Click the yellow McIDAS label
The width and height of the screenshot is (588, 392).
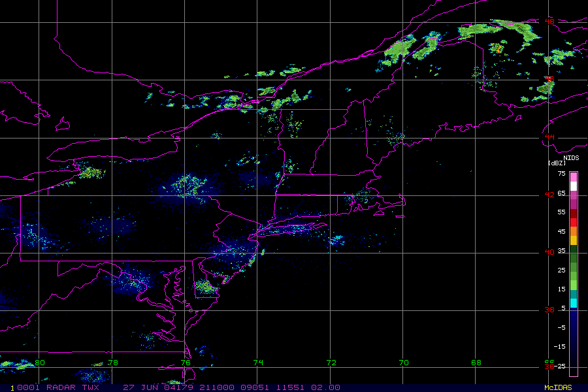[558, 387]
